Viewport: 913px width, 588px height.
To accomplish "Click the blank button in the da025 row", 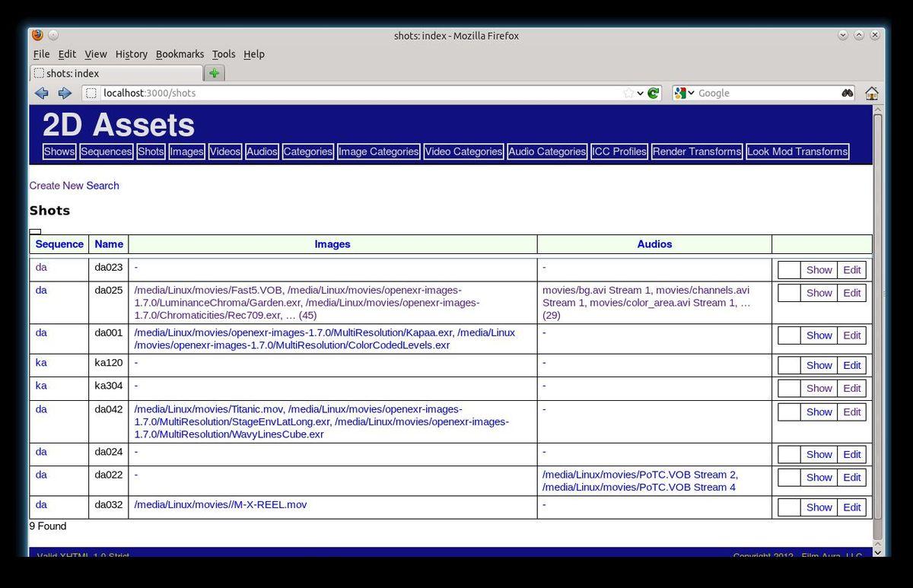I will (x=789, y=293).
